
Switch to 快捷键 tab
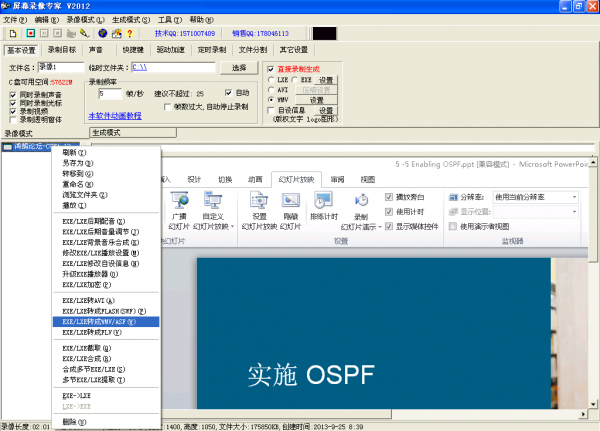133,50
